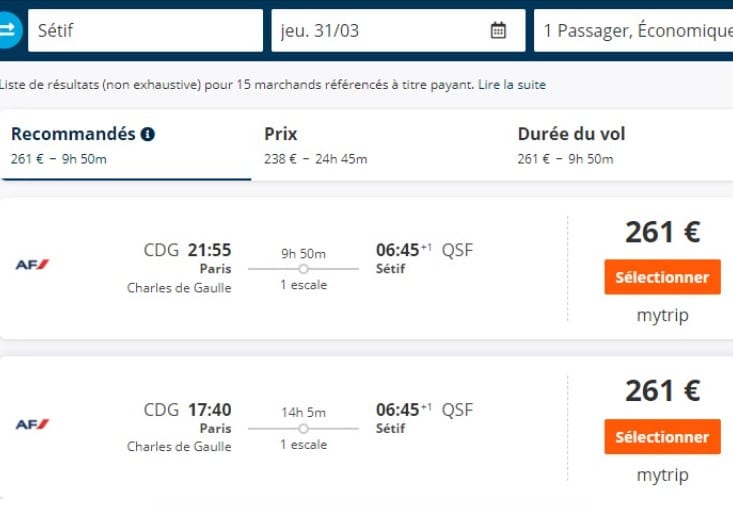This screenshot has height=511, width=733.
Task: Switch to the Durée du vol tab
Action: (622, 145)
